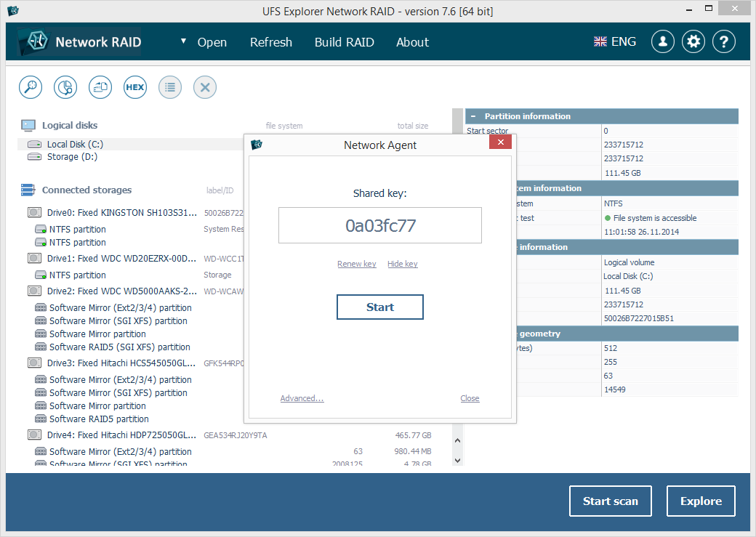Click the UK flag language icon
Image resolution: width=756 pixels, height=537 pixels.
[x=600, y=42]
